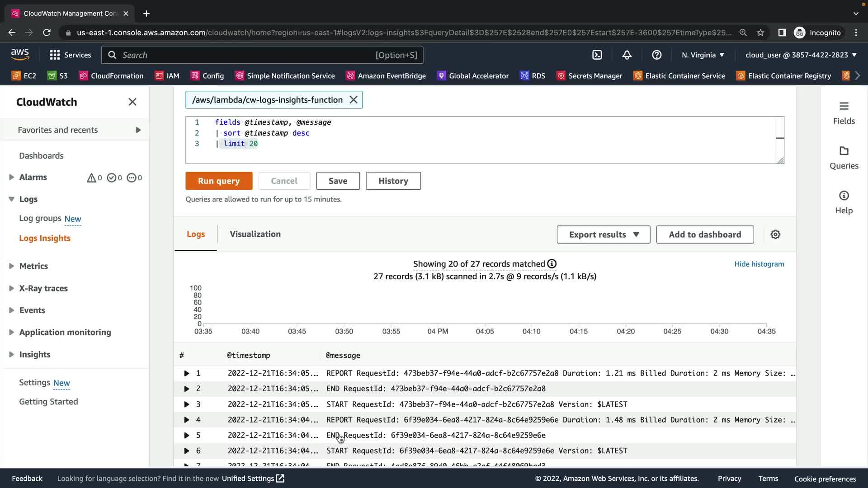The image size is (868, 488).
Task: Click the History button
Action: point(393,181)
